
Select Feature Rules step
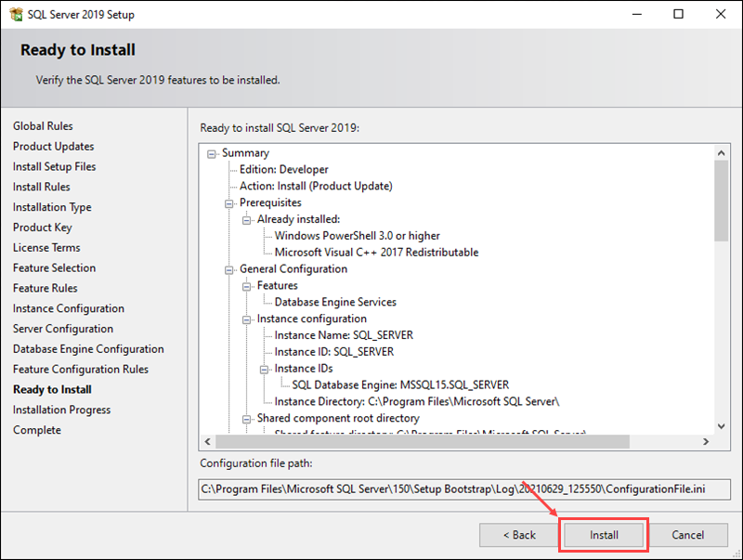pyautogui.click(x=45, y=288)
